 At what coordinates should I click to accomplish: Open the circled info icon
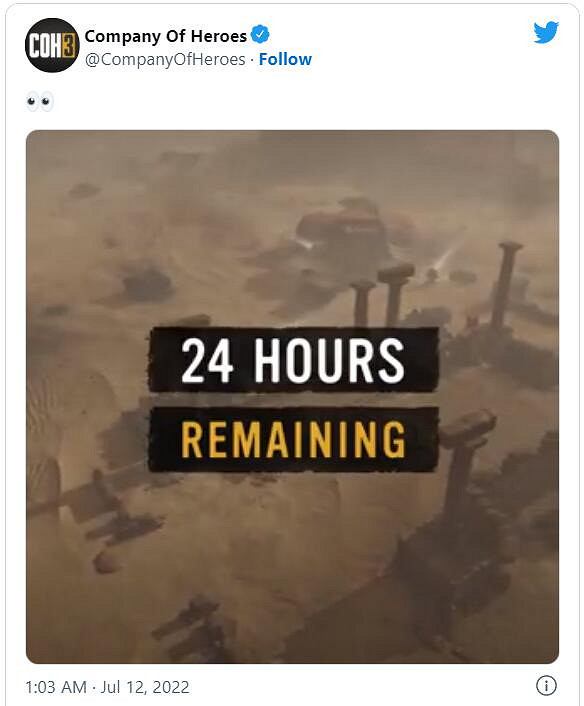(x=546, y=685)
